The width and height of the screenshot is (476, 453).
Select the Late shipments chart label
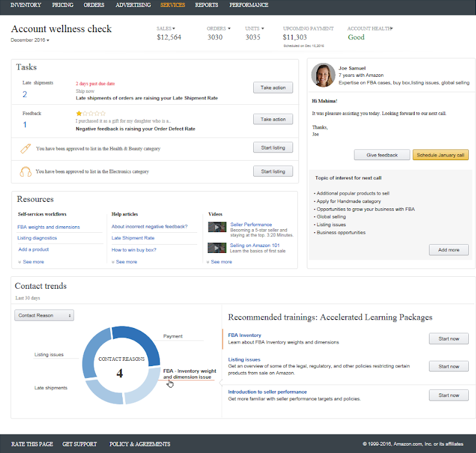[51, 388]
